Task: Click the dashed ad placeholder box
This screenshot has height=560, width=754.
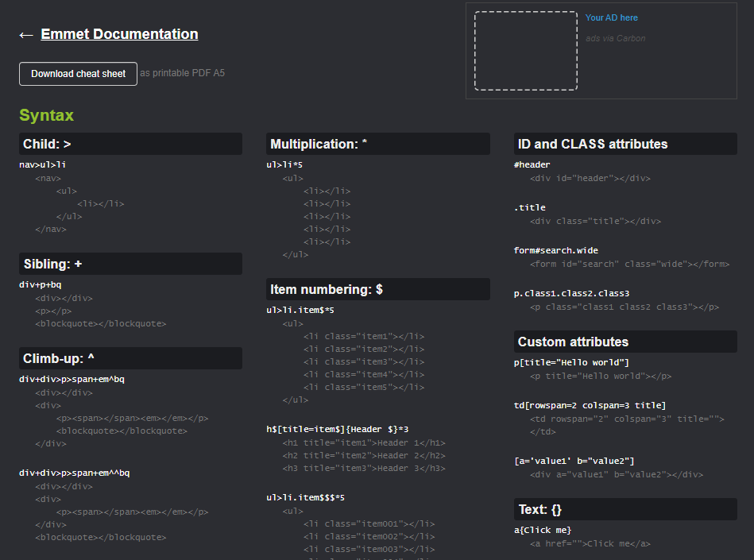Action: 526,51
